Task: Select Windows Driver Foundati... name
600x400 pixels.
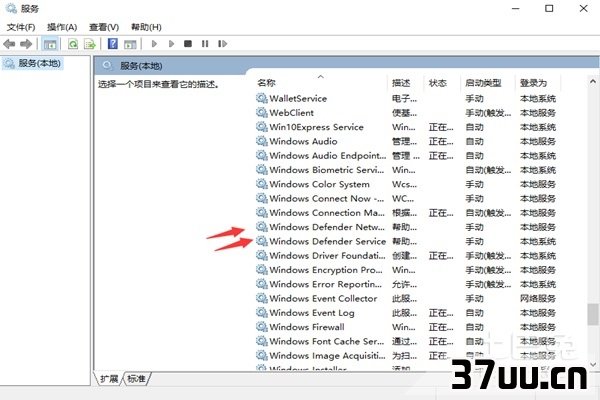Action: pos(327,255)
